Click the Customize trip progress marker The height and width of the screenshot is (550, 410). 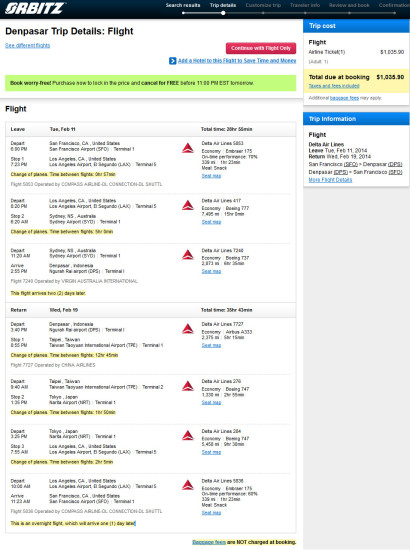263,13
